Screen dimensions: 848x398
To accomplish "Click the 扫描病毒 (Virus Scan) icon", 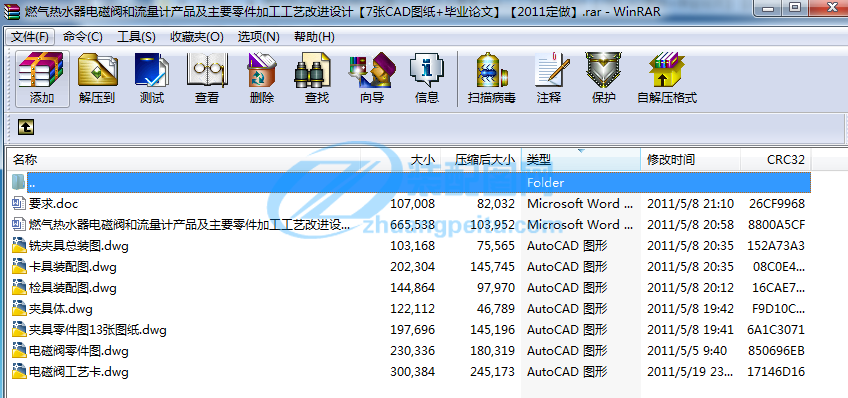I will [x=492, y=78].
